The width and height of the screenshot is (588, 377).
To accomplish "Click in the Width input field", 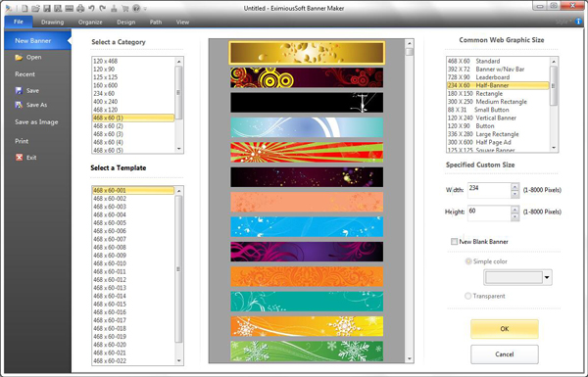I will [489, 190].
